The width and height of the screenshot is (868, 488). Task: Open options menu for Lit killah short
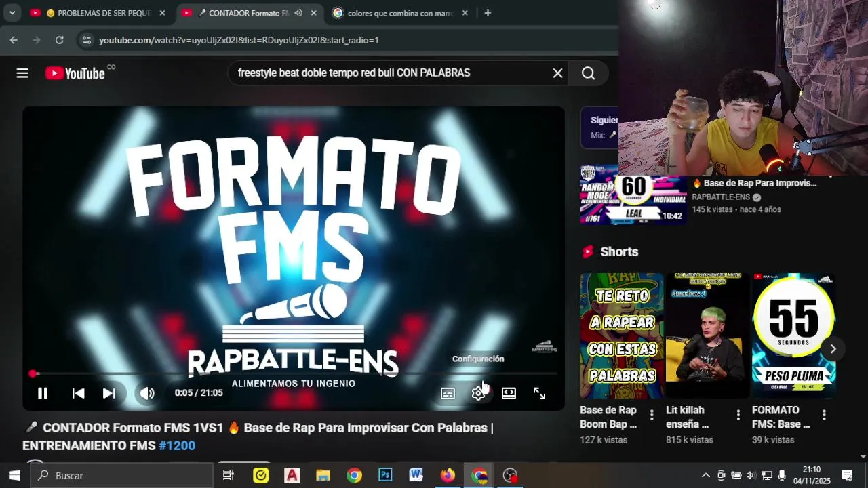pos(738,415)
